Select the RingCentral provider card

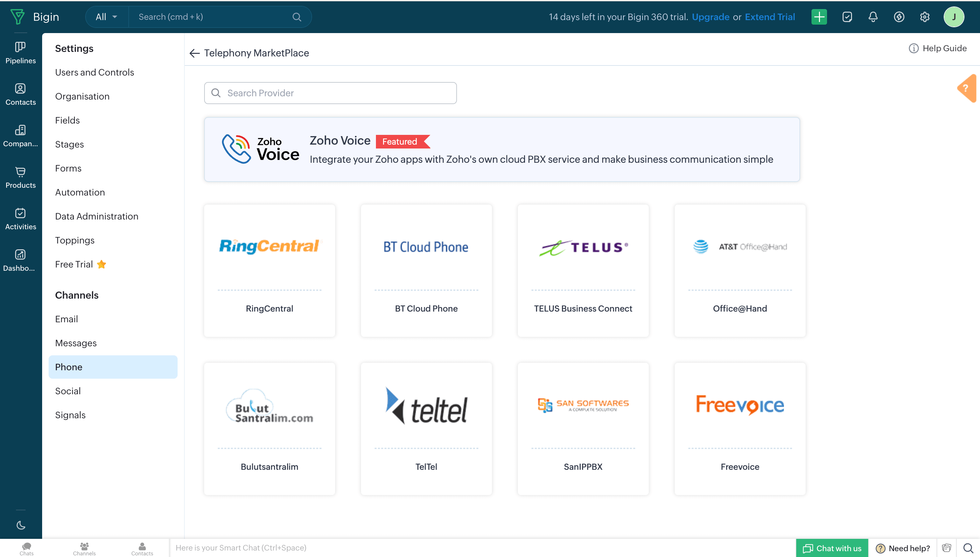(x=269, y=270)
